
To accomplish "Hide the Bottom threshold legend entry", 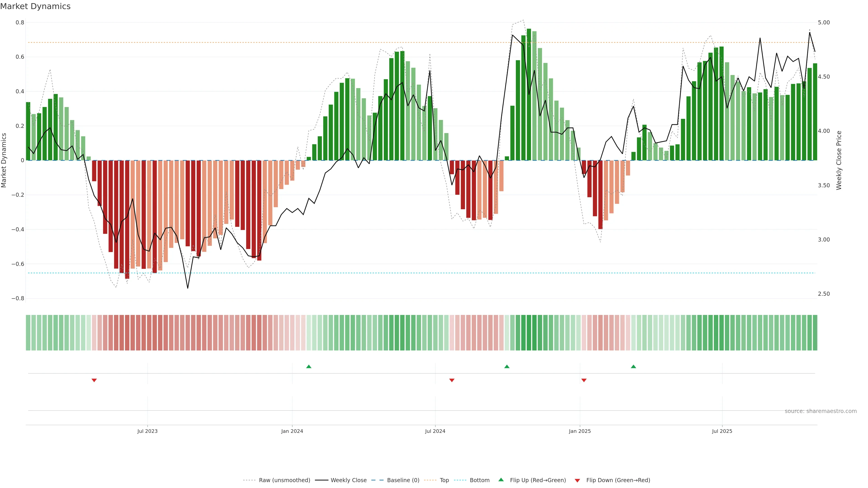I will [479, 480].
